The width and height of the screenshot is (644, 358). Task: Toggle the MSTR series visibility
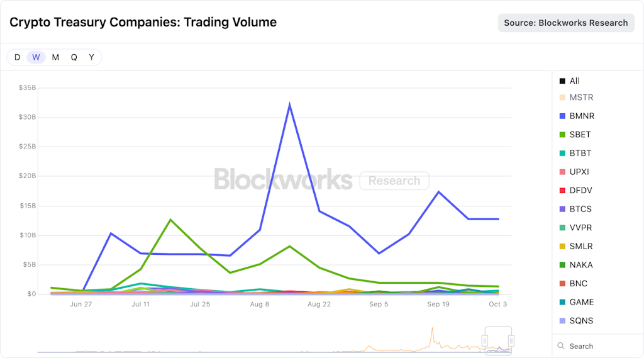(x=580, y=98)
